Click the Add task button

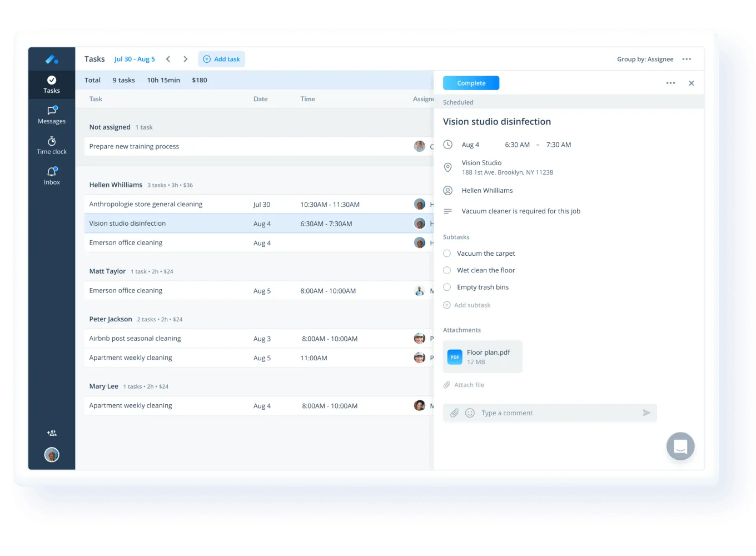(221, 59)
